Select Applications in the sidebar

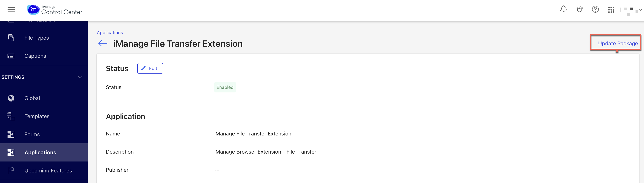40,152
